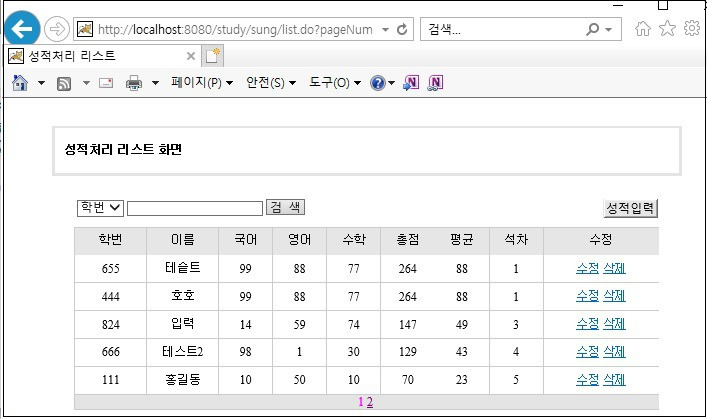Reload the page with refresh icon
The image size is (707, 419).
click(x=402, y=29)
